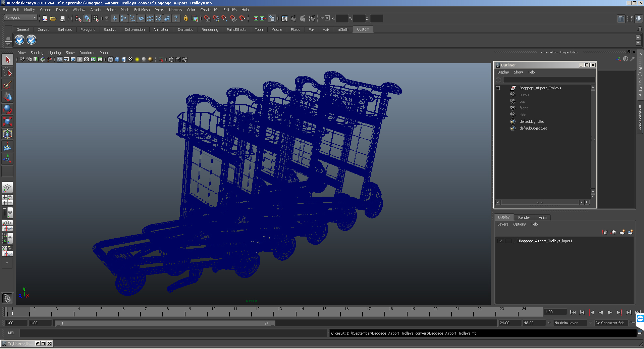Enable Snap to points magnet icon
Viewport: 644px width, 349px height.
tap(224, 18)
